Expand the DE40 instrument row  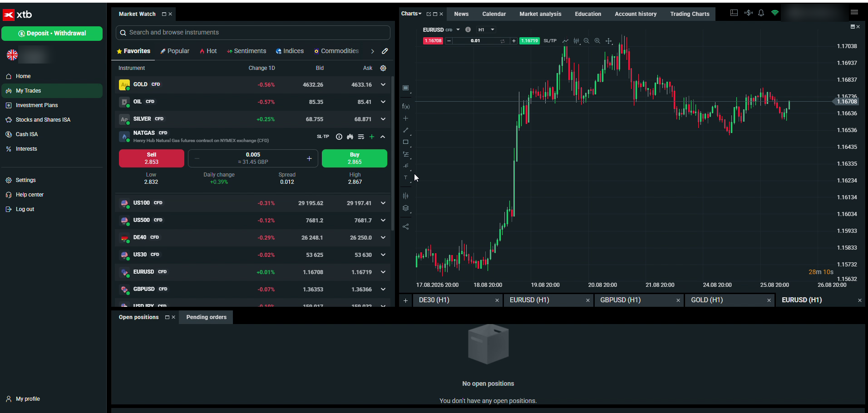tap(383, 237)
